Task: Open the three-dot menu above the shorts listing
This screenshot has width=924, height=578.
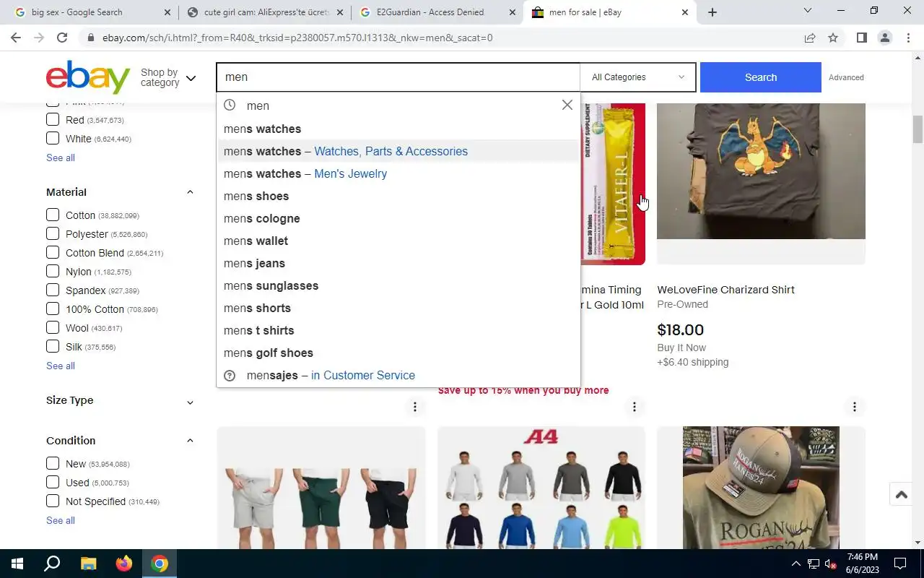Action: tap(415, 407)
